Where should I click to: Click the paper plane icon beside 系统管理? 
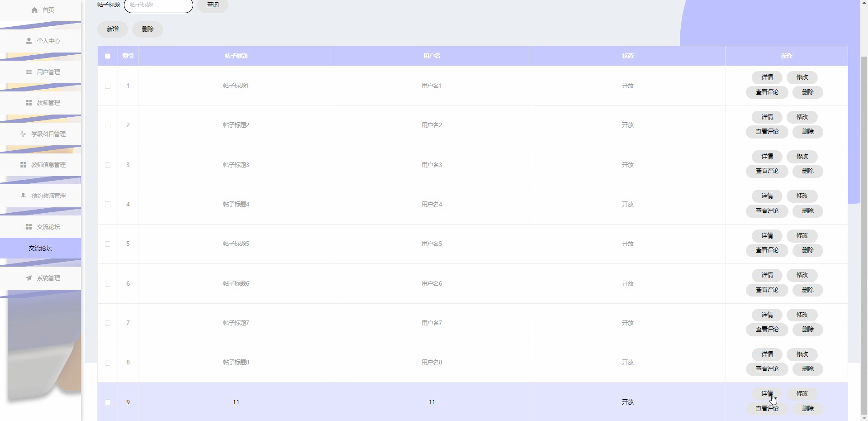pyautogui.click(x=29, y=278)
